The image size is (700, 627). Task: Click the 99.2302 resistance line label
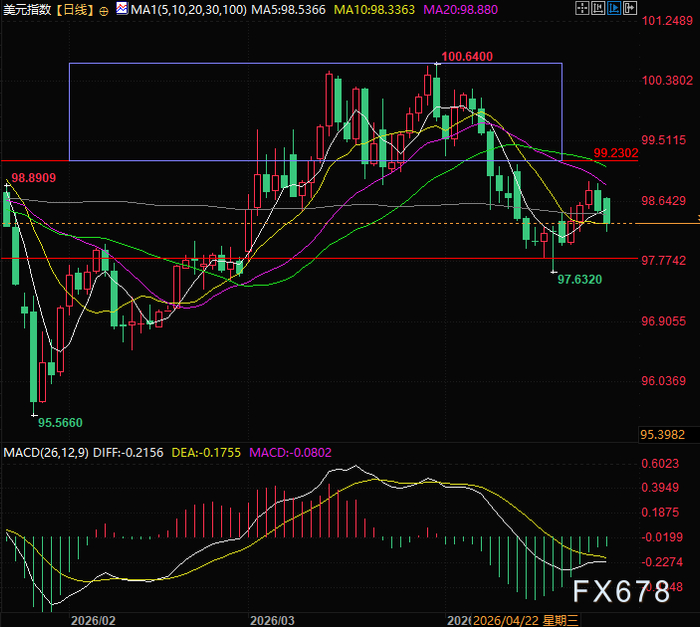616,153
